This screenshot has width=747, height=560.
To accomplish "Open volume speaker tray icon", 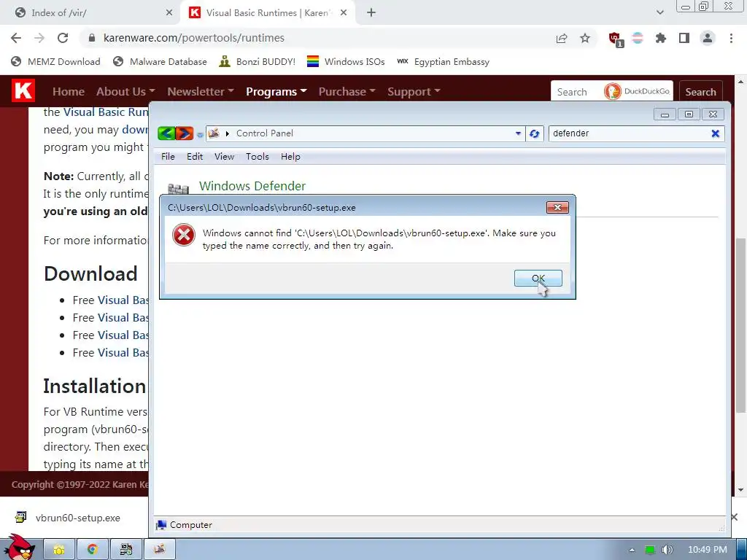I will point(667,550).
